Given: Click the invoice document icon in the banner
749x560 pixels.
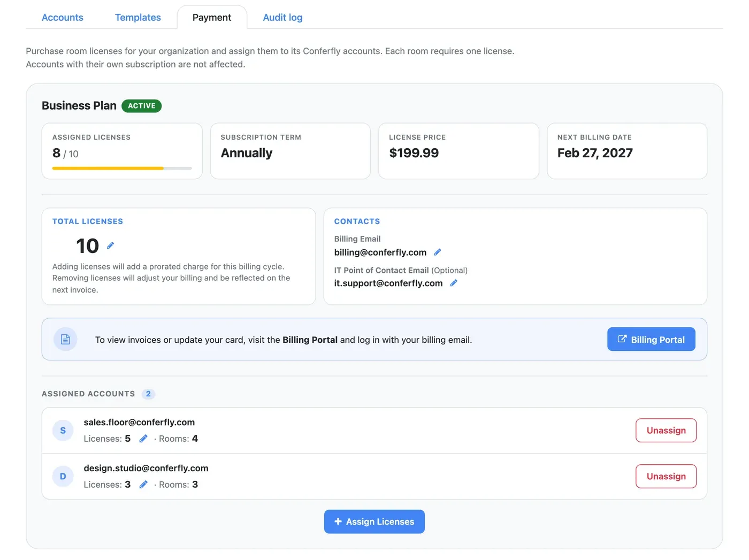Looking at the screenshot, I should point(65,339).
